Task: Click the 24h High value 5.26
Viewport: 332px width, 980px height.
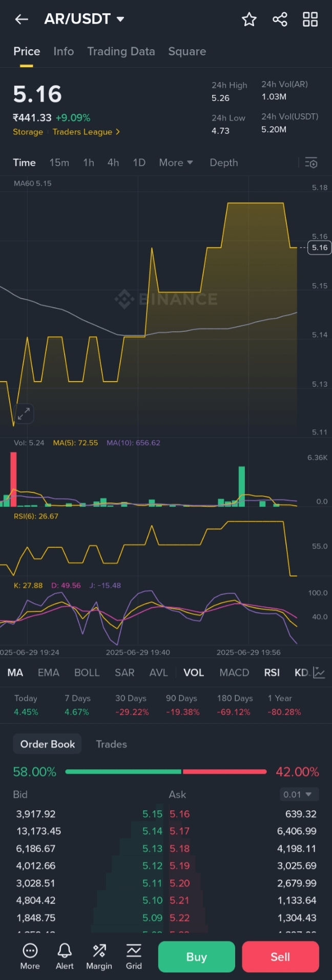Action: (221, 98)
